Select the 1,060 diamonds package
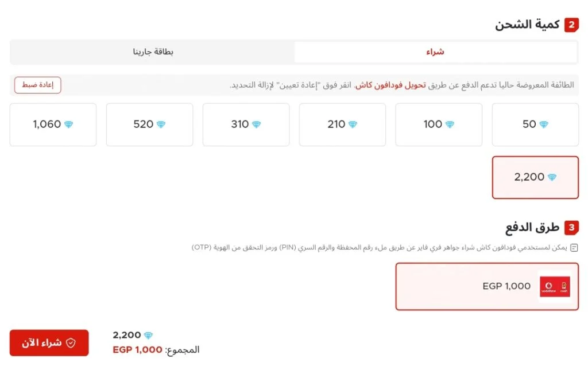 pyautogui.click(x=53, y=124)
